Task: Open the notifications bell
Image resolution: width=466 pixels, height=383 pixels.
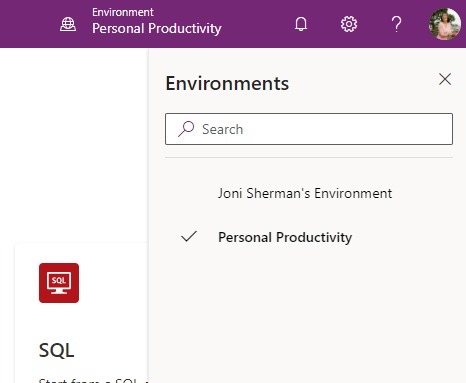Action: [301, 24]
